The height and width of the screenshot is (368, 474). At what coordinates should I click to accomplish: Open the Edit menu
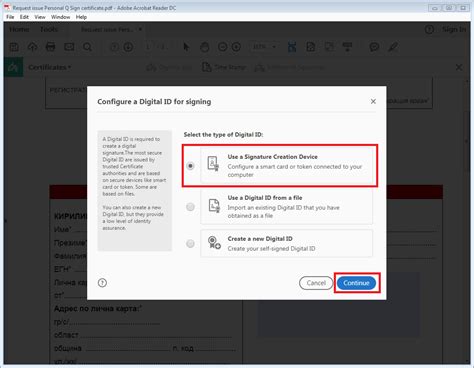tap(24, 17)
